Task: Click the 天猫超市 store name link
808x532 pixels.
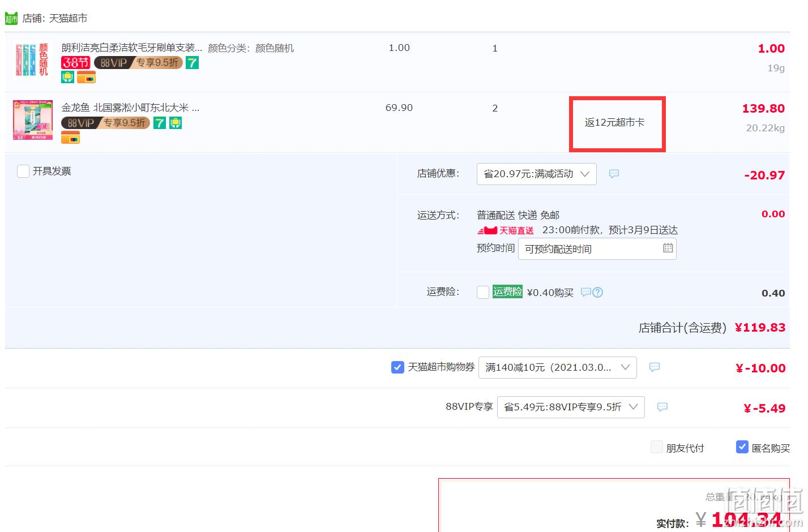Action: pyautogui.click(x=68, y=18)
